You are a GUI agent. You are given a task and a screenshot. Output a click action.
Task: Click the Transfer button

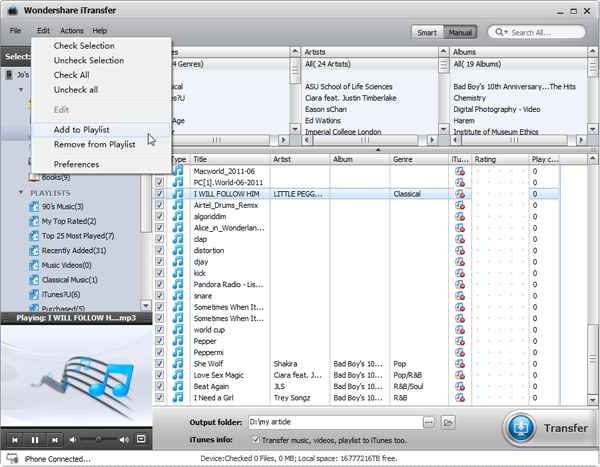pos(549,428)
